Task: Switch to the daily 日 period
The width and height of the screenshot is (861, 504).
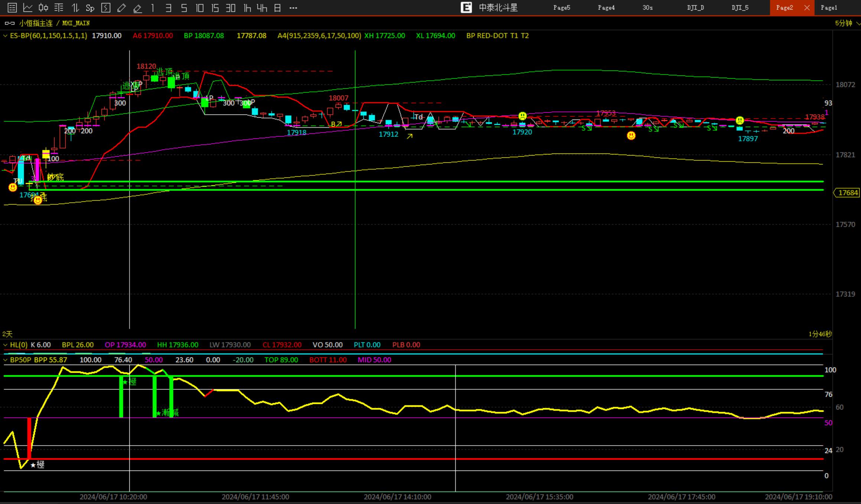Action: click(277, 8)
